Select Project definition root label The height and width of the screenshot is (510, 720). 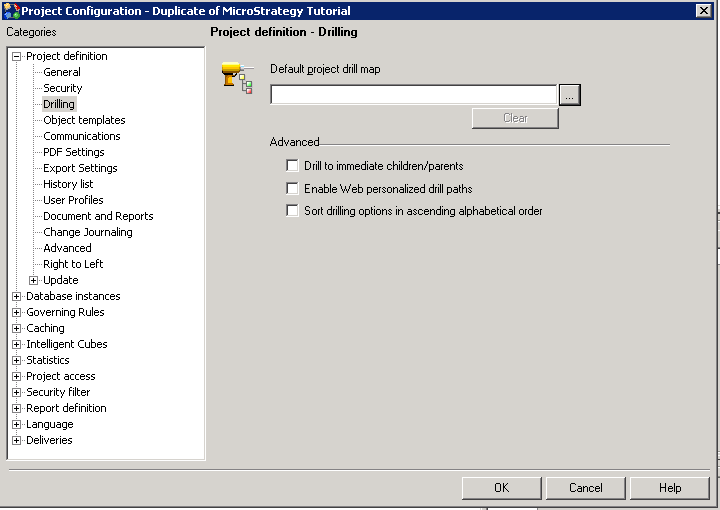tap(67, 56)
